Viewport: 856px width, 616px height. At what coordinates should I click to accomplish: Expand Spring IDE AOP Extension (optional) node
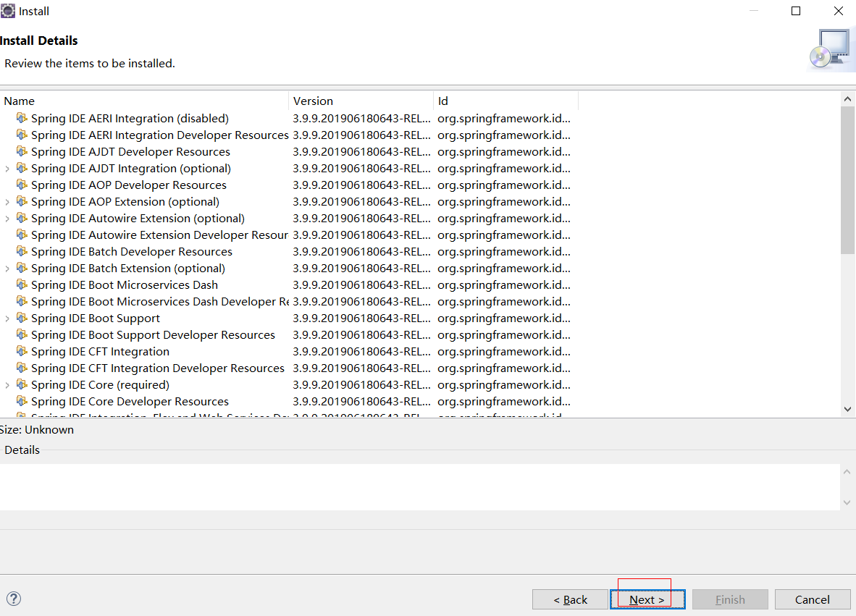point(7,202)
